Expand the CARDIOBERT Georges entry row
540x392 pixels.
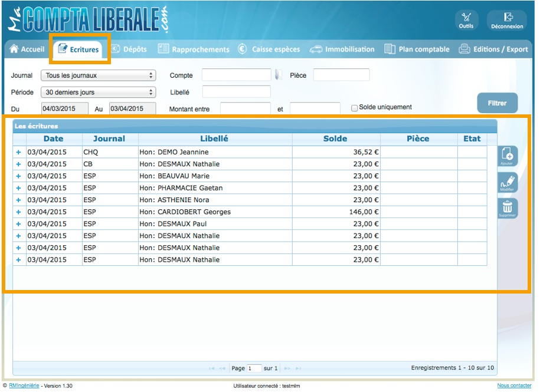pyautogui.click(x=18, y=212)
